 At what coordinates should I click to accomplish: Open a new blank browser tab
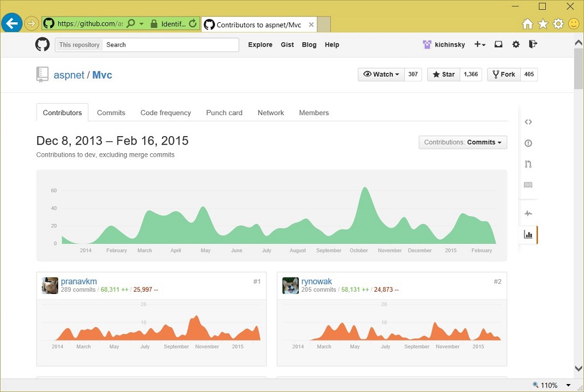point(324,24)
